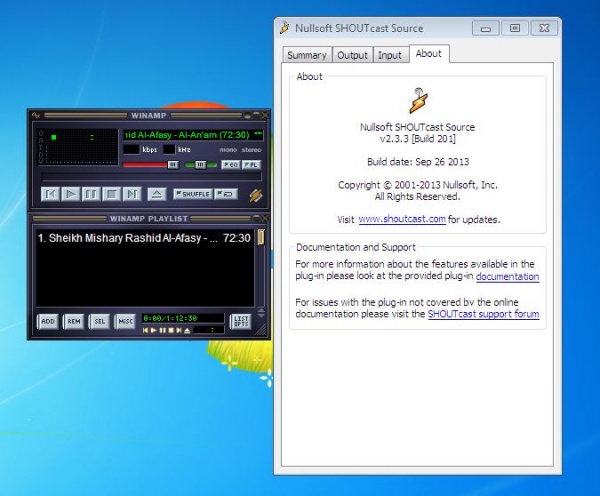600x496 pixels.
Task: Close the Winamp Playlist window
Action: pyautogui.click(x=265, y=218)
